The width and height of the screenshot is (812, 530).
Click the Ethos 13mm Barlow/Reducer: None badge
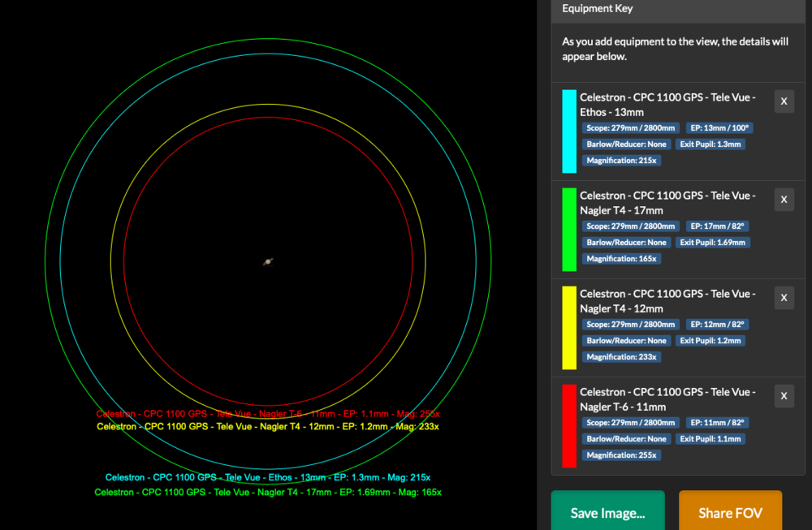(x=626, y=144)
